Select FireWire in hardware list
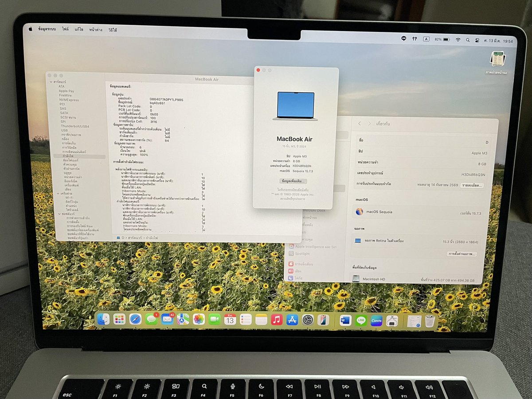The image size is (532, 399). (x=65, y=95)
